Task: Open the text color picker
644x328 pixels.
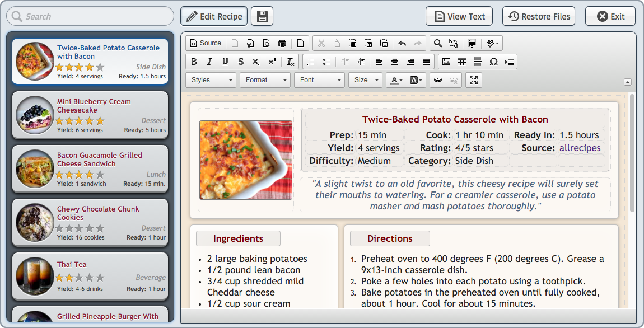Action: point(396,80)
